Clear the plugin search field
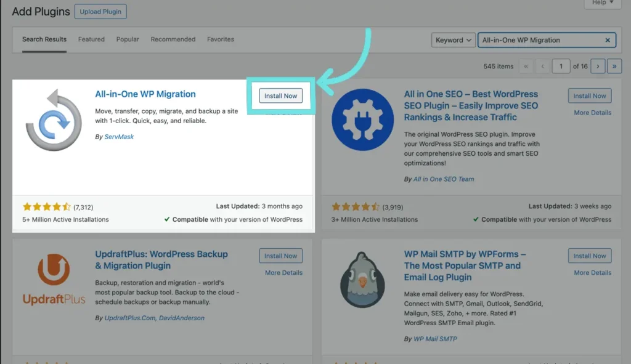This screenshot has height=364, width=631. [607, 40]
